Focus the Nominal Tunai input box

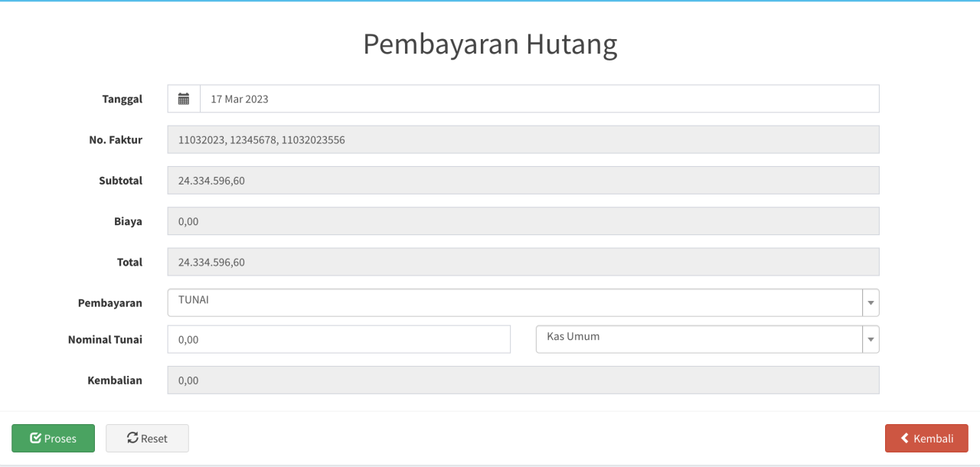point(338,339)
